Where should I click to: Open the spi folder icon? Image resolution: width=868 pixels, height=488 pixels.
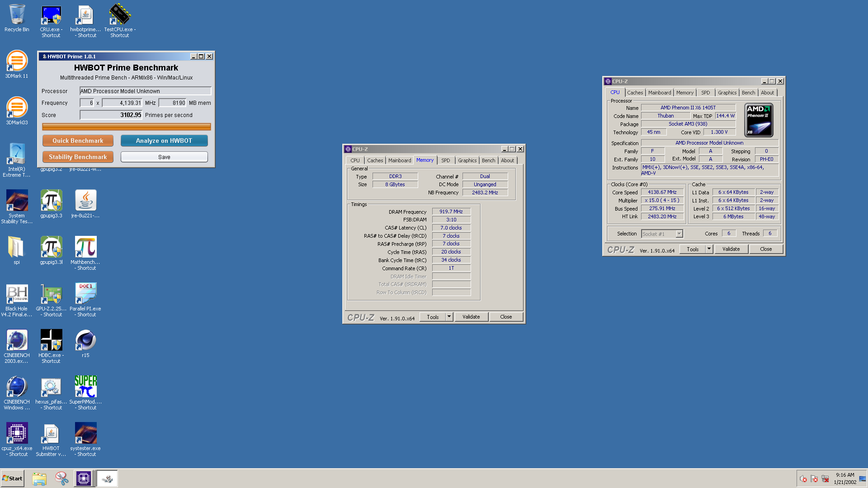(17, 250)
